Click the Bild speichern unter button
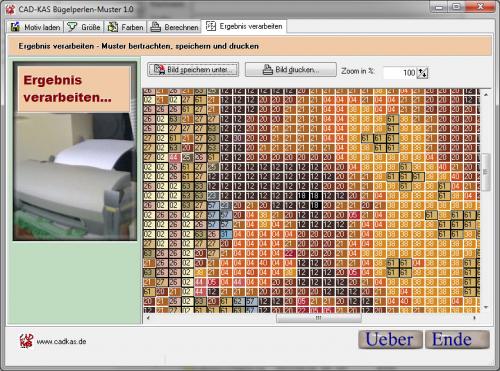The width and height of the screenshot is (500, 371). tap(193, 70)
